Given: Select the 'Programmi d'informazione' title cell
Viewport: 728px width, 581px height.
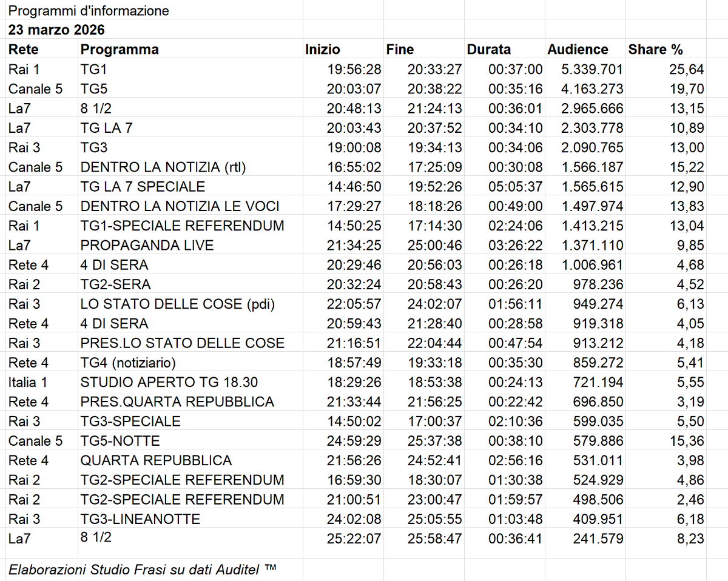Looking at the screenshot, I should 89,11.
